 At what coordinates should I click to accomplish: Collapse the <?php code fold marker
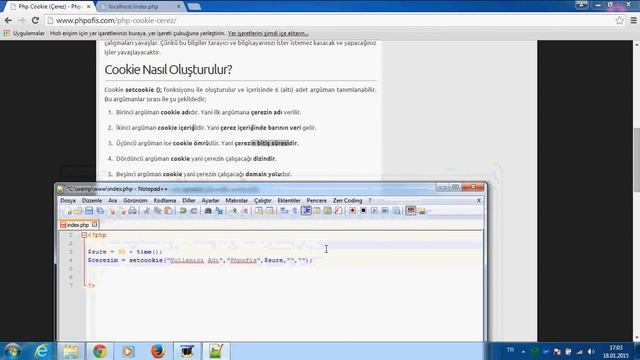click(84, 236)
